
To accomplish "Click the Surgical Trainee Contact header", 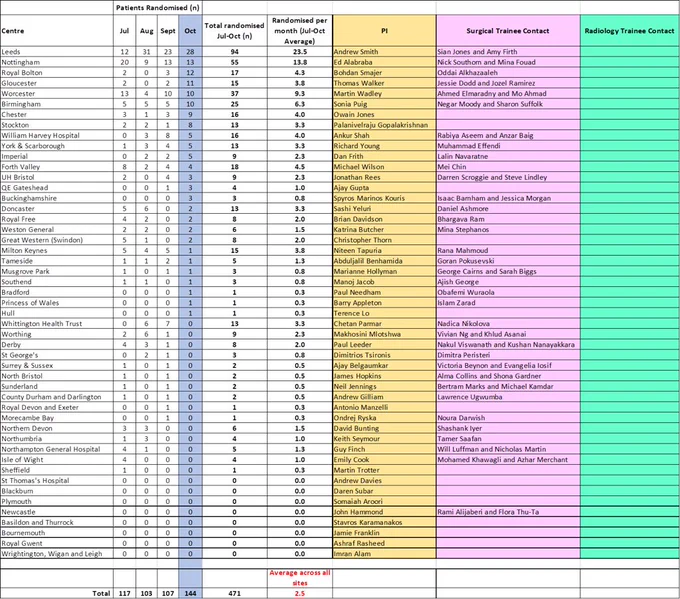I will pyautogui.click(x=508, y=31).
